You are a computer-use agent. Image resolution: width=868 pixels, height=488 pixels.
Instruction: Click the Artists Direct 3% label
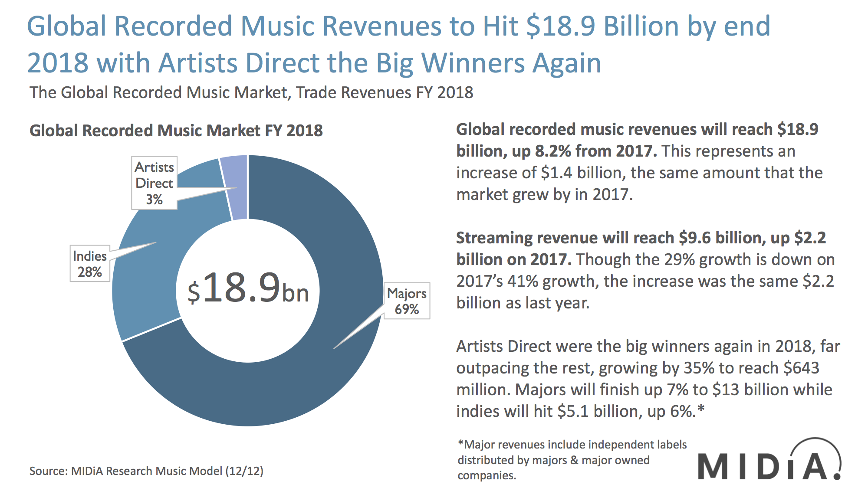pos(154,183)
